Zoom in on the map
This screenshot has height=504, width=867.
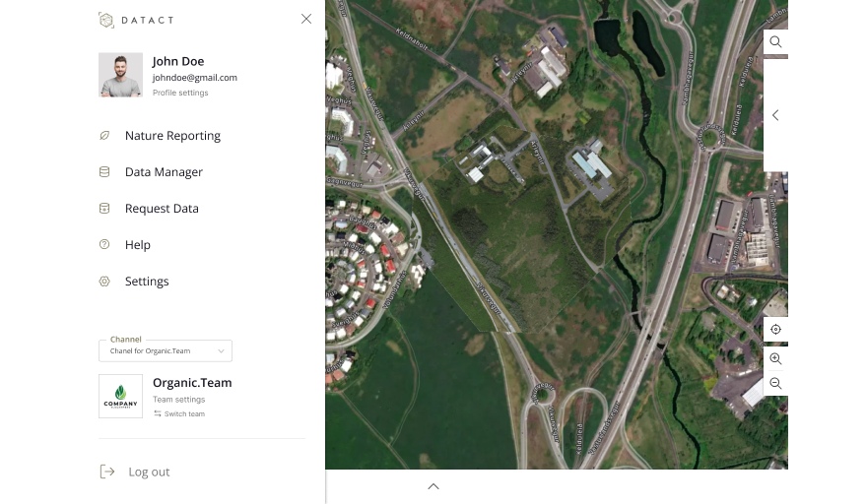point(775,359)
